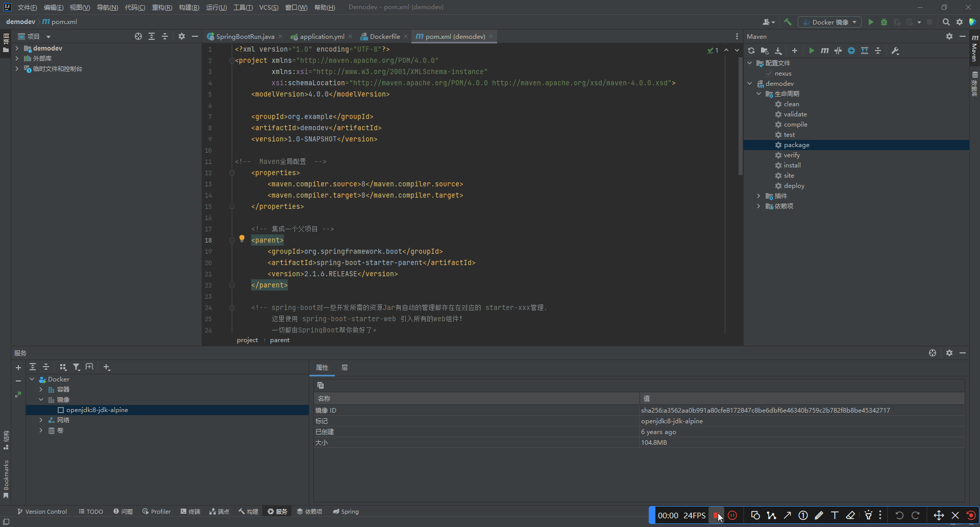Open Spring tool window
Screen dimensions: 980x527
346,512
